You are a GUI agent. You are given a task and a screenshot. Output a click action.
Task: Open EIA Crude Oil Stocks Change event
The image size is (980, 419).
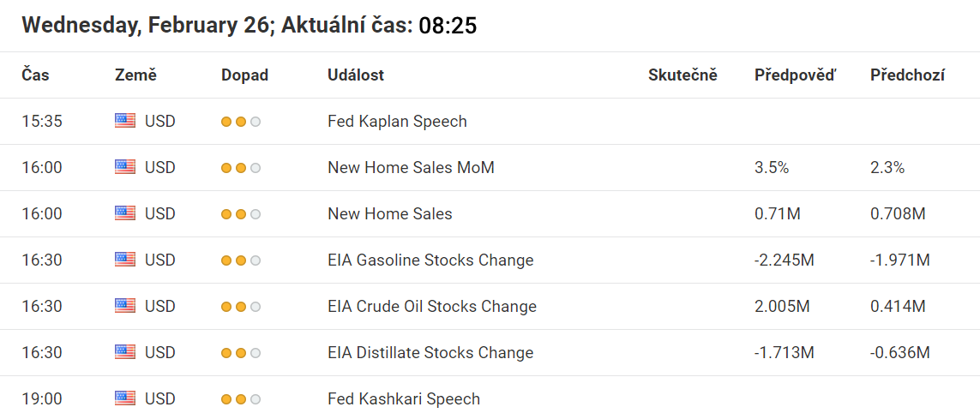[x=431, y=306]
